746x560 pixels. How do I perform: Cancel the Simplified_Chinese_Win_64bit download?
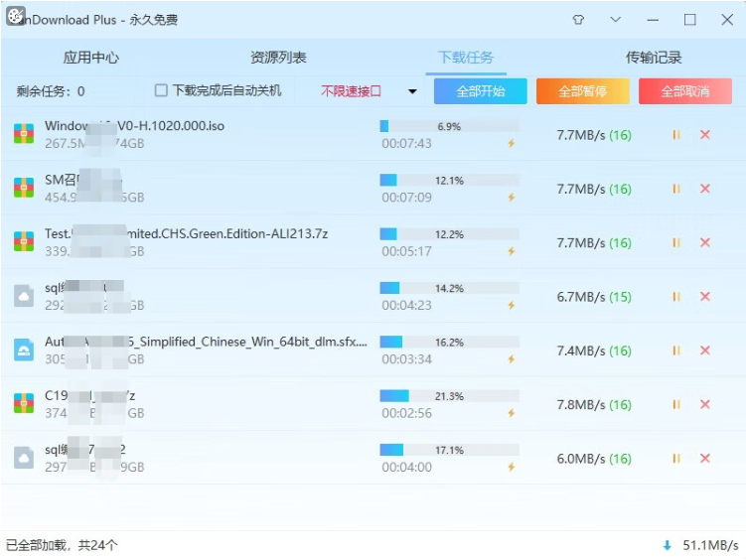[x=705, y=350]
